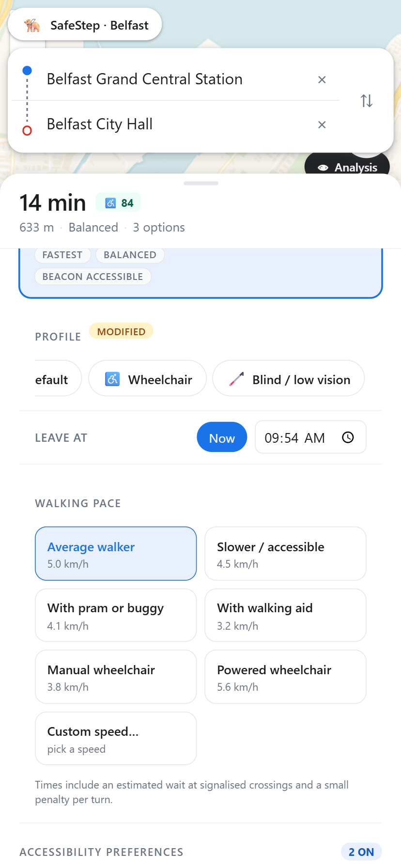Tap the accessibility score 84 badge
The height and width of the screenshot is (868, 401).
[x=118, y=202]
